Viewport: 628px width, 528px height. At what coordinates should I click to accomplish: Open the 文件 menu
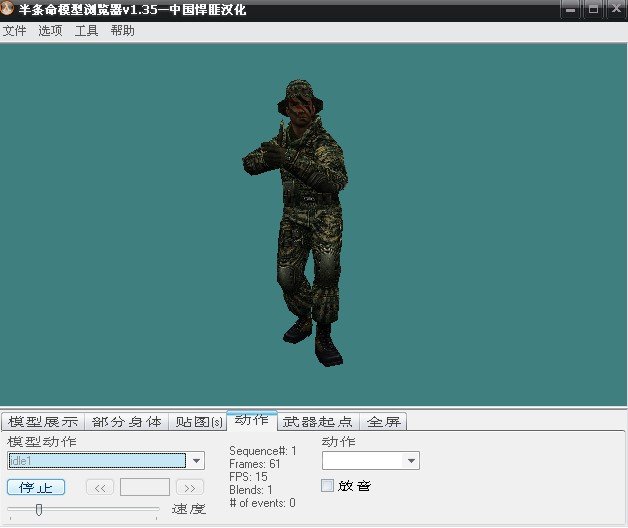point(14,31)
